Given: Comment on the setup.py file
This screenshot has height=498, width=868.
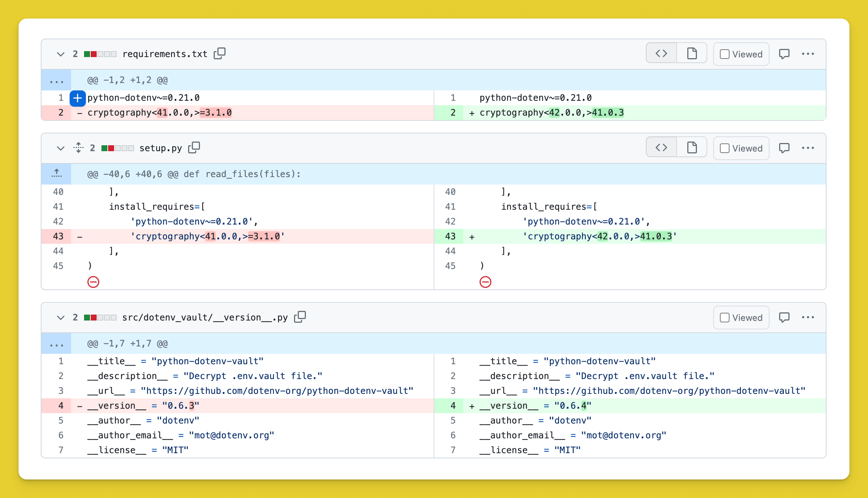Looking at the screenshot, I should point(784,148).
